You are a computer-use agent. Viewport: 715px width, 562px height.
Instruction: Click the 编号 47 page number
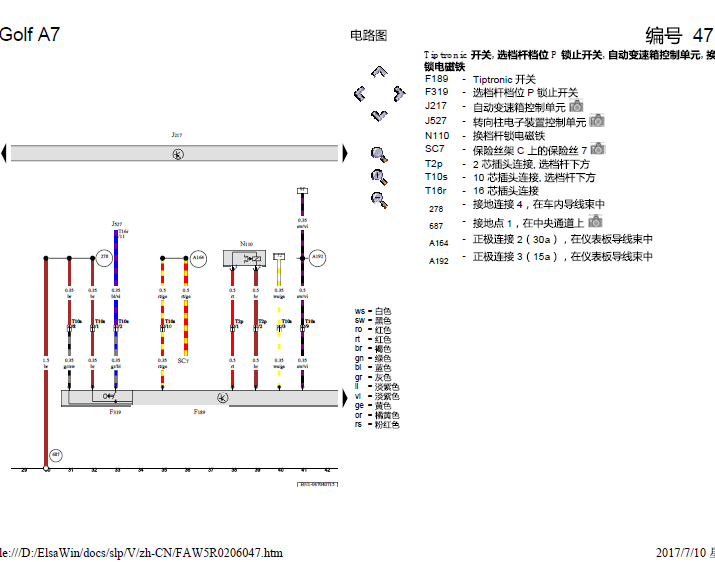(x=679, y=35)
